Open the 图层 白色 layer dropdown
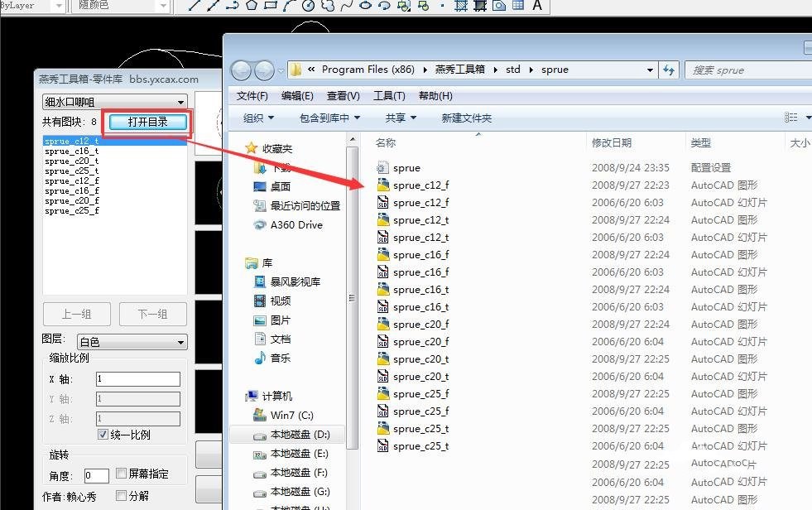 pos(132,342)
